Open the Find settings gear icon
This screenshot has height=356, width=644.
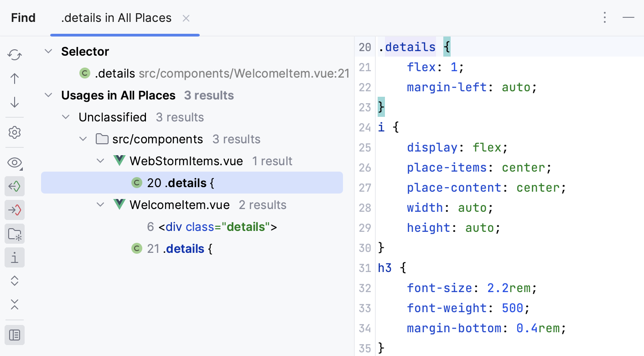tap(15, 133)
